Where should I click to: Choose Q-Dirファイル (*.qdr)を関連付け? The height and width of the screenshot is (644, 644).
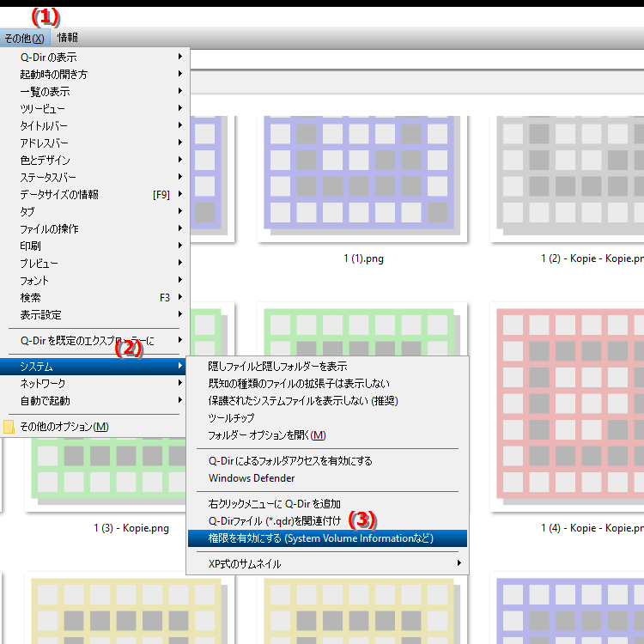pyautogui.click(x=327, y=521)
